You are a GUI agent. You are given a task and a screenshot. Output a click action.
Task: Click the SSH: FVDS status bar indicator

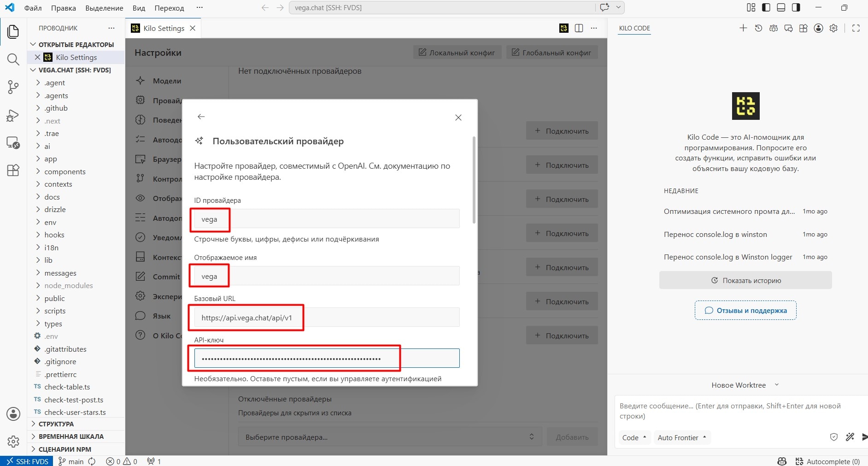(27, 461)
